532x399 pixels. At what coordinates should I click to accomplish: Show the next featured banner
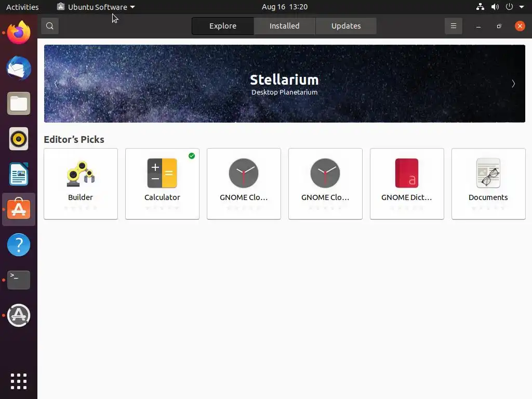(x=513, y=84)
